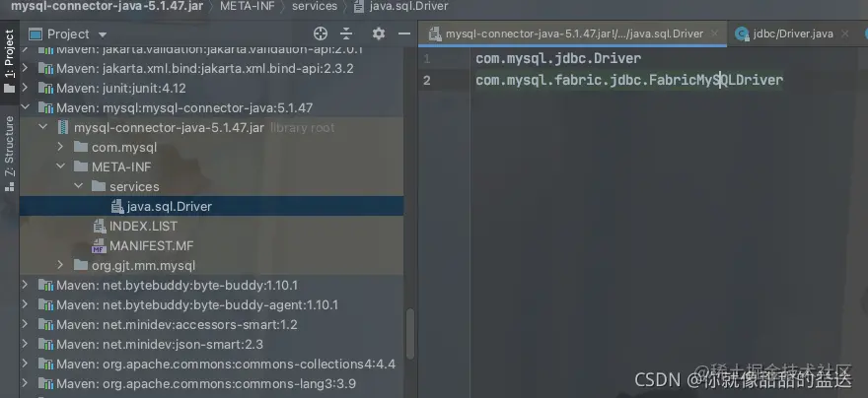The width and height of the screenshot is (868, 398).
Task: Click line number 2 in the gutter
Action: 427,81
